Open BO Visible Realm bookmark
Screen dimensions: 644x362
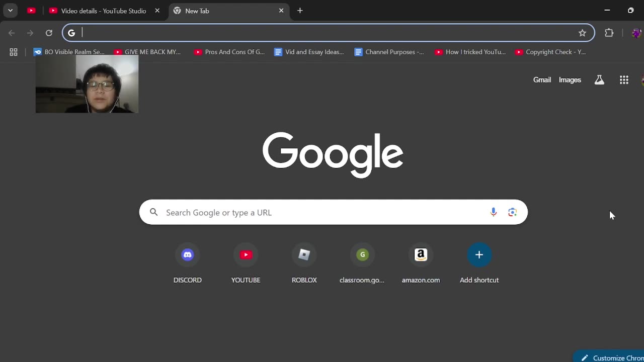[69, 52]
